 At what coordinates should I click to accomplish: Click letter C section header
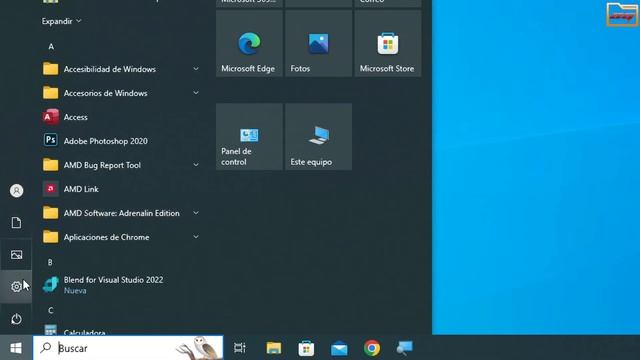pos(51,311)
